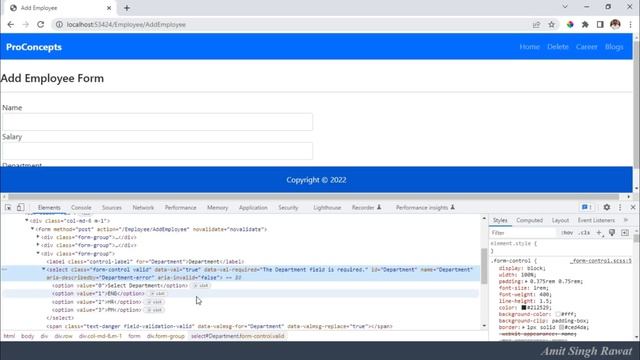Open a new browser tab

pyautogui.click(x=127, y=8)
